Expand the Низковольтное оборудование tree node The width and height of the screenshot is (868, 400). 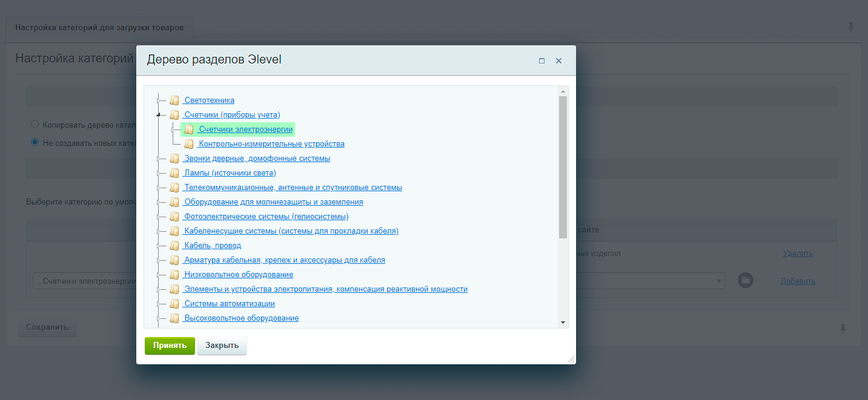(x=158, y=275)
